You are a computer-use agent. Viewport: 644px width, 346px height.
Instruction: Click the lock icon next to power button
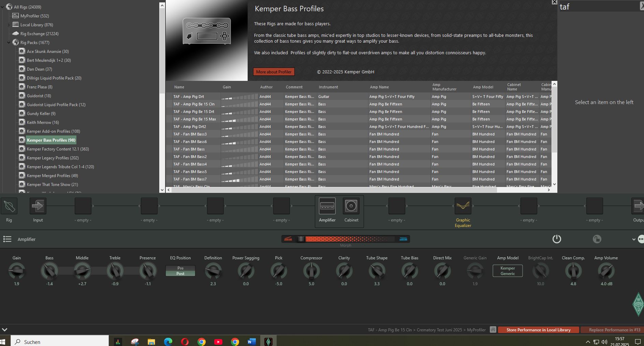click(x=597, y=239)
